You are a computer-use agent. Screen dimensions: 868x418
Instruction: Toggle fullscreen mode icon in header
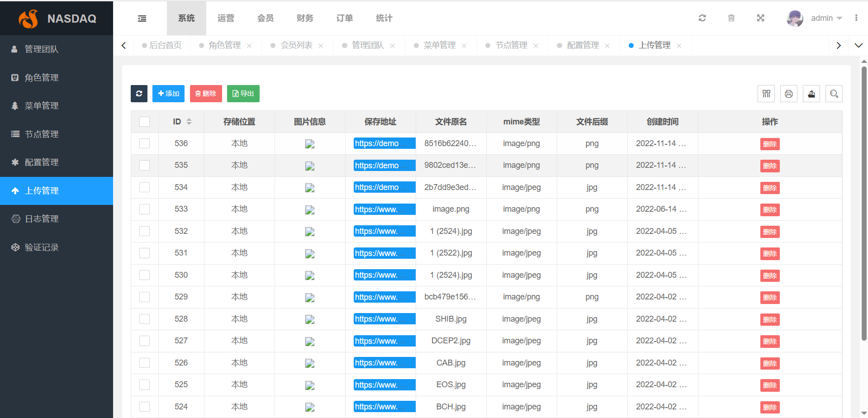760,18
